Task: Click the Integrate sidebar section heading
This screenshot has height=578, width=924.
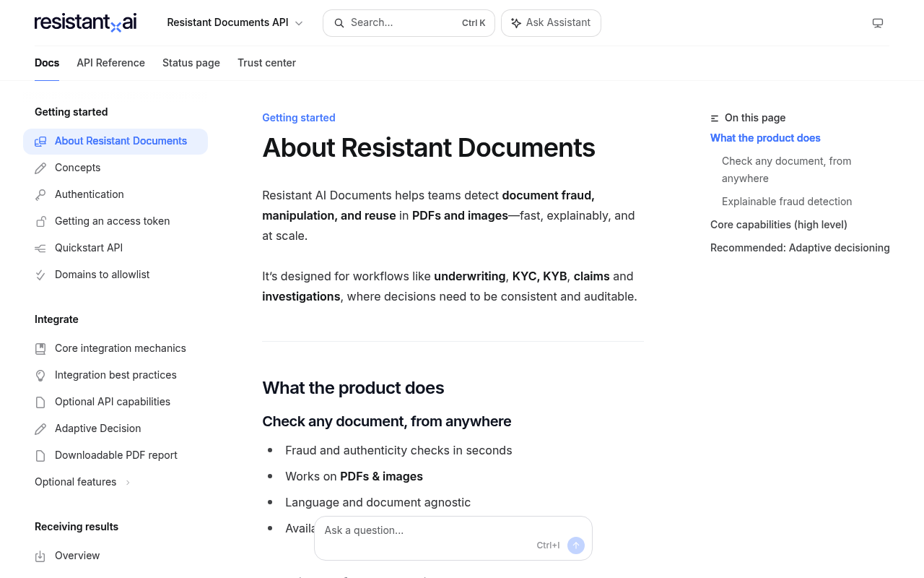Action: point(56,319)
